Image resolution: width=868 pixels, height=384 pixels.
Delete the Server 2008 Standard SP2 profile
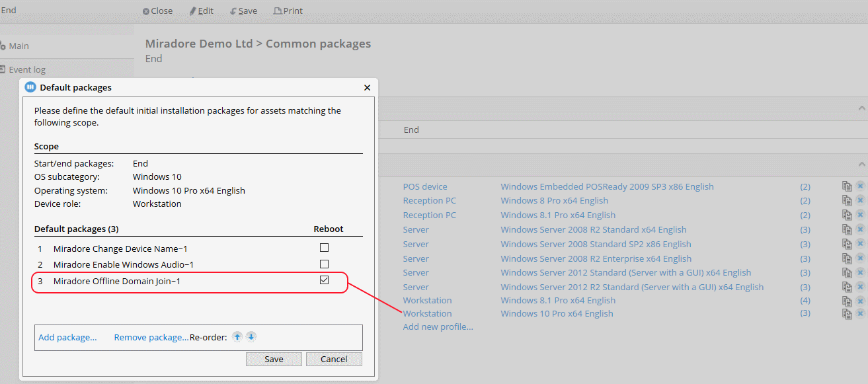860,244
